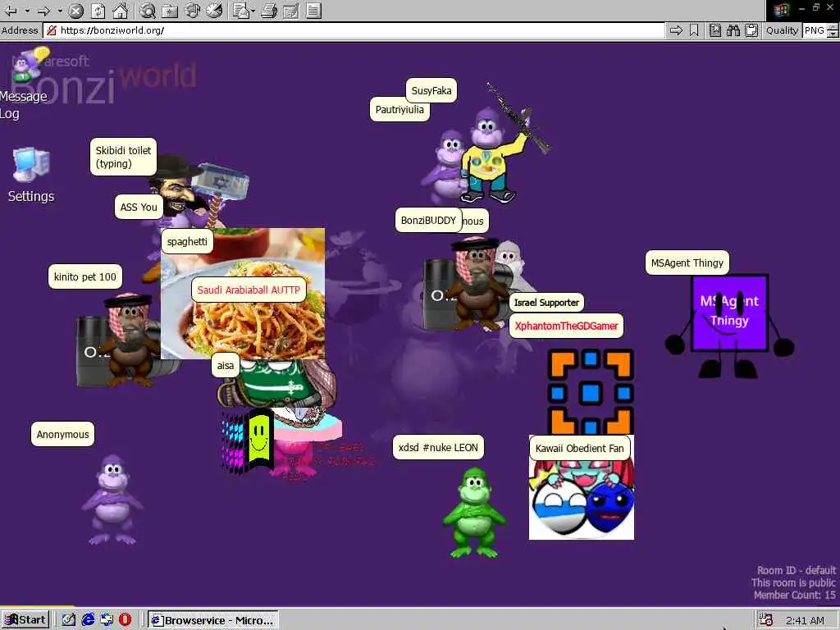Decrease Quality with the down spinner arrow
The image size is (840, 630).
coord(833,34)
